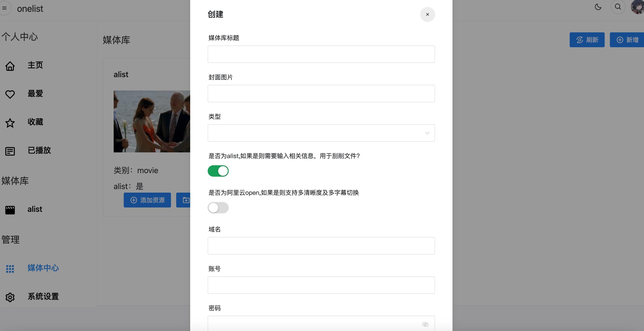Select the 收藏 star icon
Image resolution: width=644 pixels, height=331 pixels.
(10, 123)
